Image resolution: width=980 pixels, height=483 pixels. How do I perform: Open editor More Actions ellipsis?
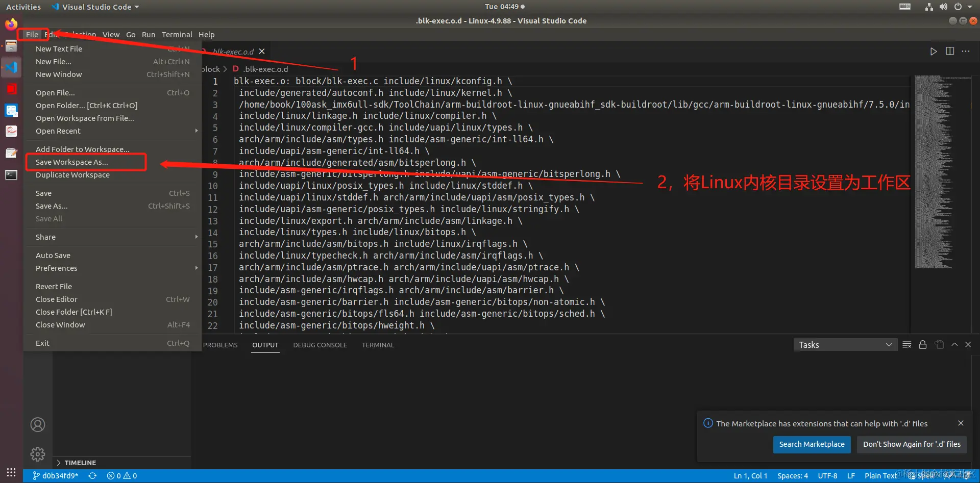(x=966, y=52)
